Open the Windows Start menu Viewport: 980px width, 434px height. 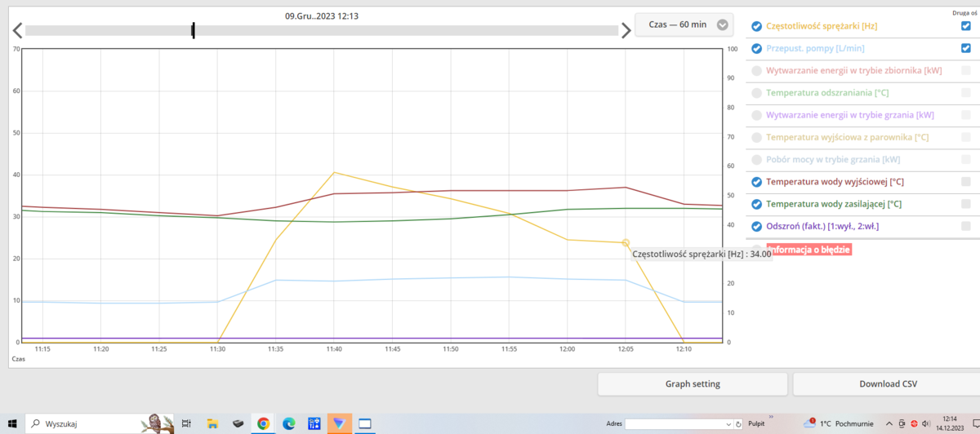click(13, 423)
